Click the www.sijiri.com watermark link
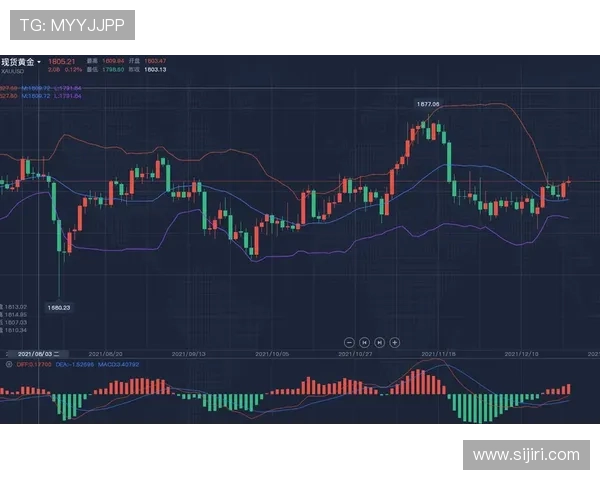600x480 pixels. (x=525, y=455)
